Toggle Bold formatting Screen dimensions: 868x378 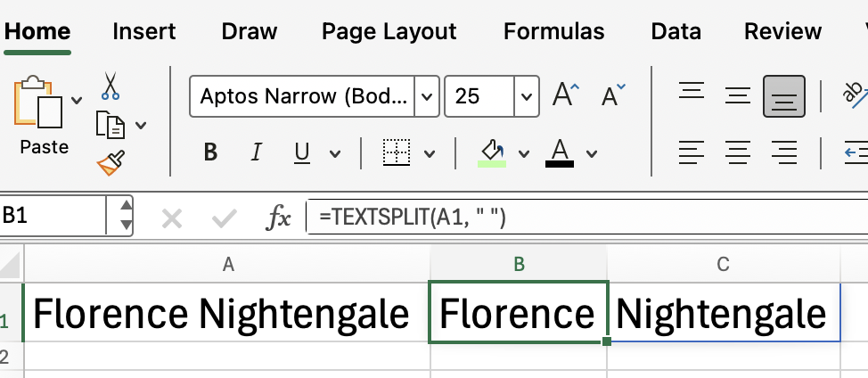coord(210,152)
